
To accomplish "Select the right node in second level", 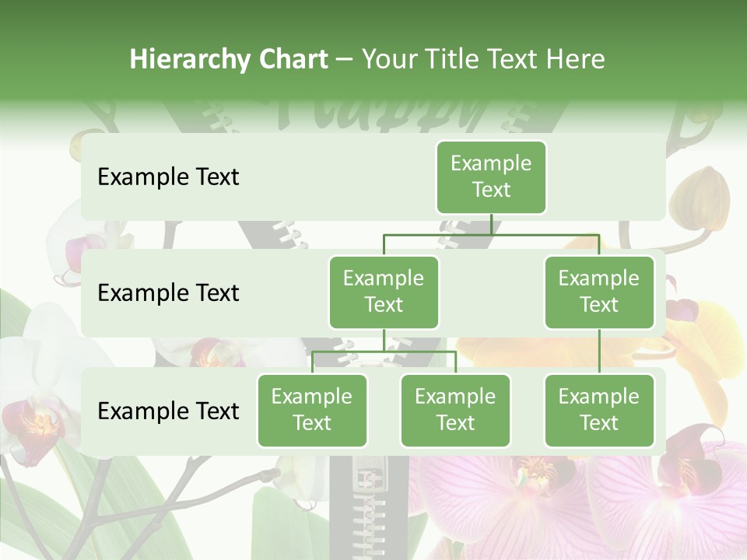I will click(x=599, y=292).
